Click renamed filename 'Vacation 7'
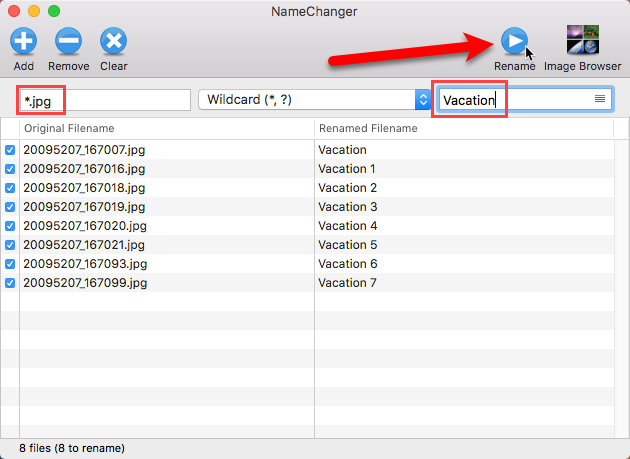630x459 pixels. (x=347, y=283)
